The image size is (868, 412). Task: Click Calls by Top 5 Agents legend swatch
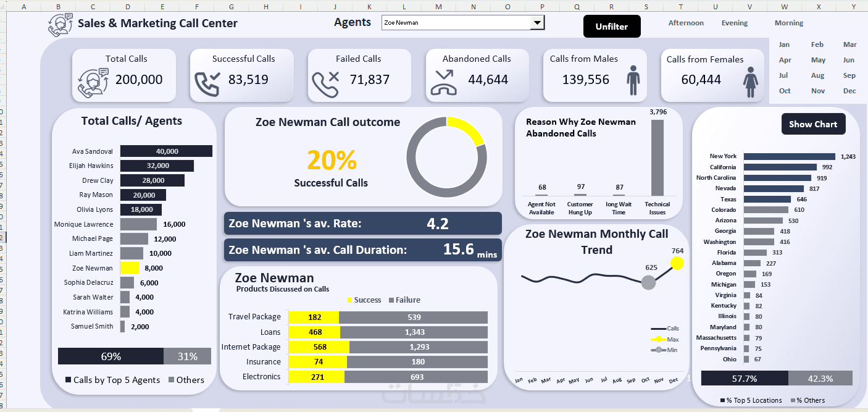click(69, 380)
